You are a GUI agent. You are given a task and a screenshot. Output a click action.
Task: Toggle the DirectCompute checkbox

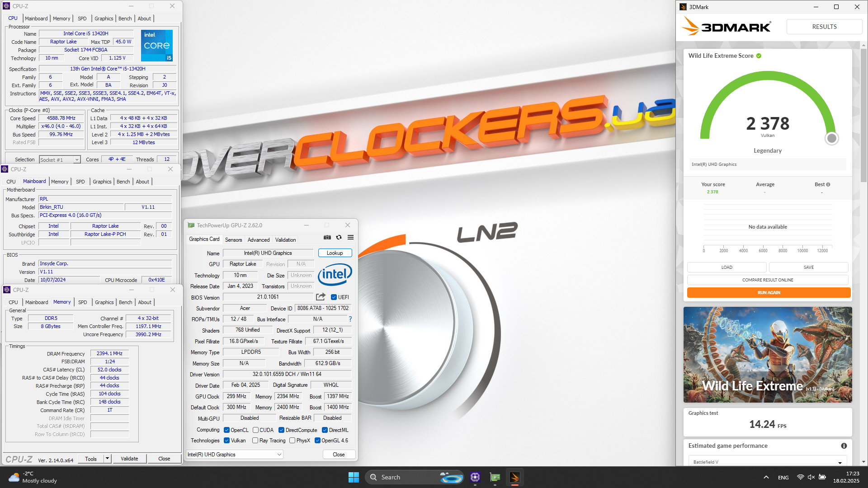tap(281, 430)
